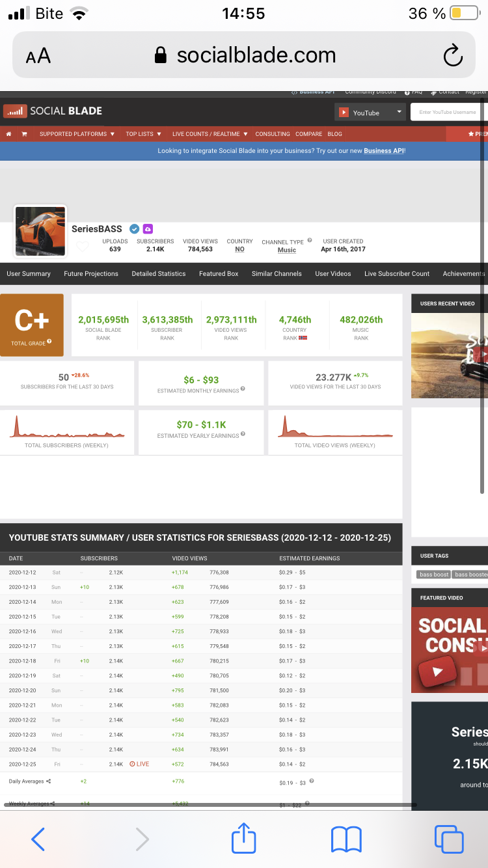The width and height of the screenshot is (488, 868).
Task: Click the blue verified badge next to SeriesBASS
Action: pyautogui.click(x=134, y=229)
